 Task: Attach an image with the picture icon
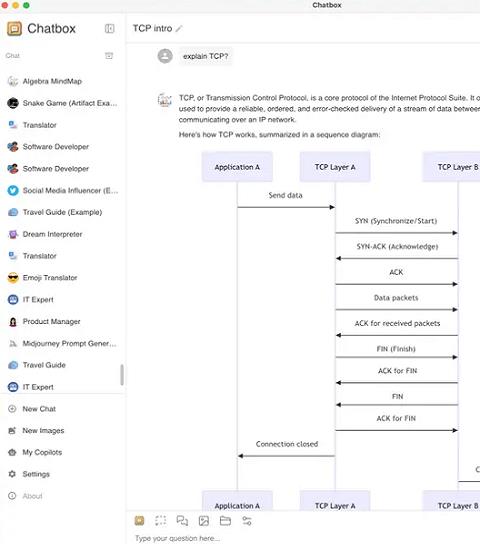[204, 520]
